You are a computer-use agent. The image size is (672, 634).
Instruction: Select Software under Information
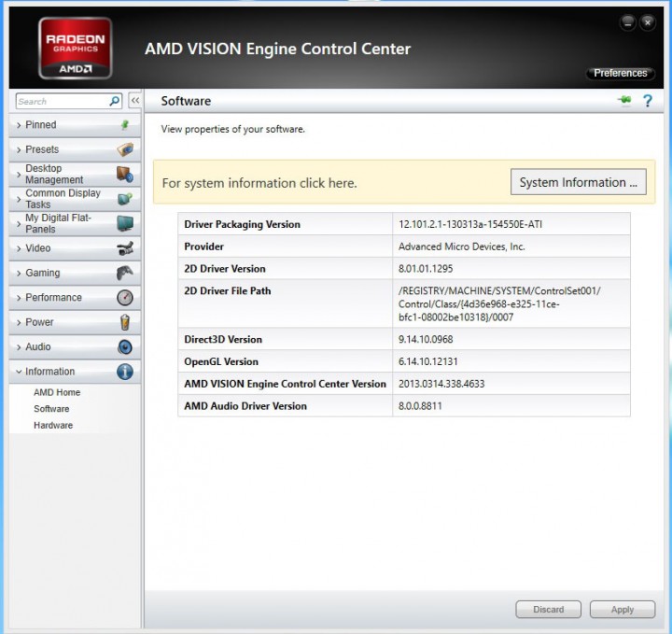(x=51, y=409)
